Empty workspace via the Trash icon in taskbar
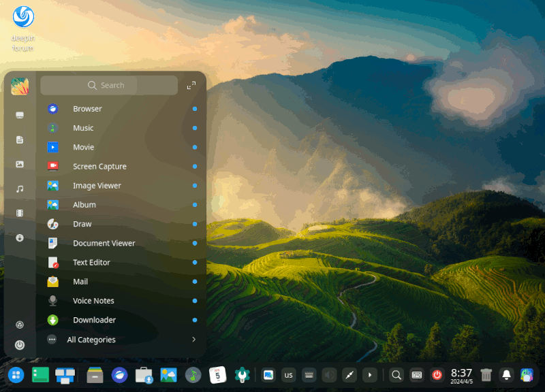Viewport: 545px width, 392px height. pos(486,374)
